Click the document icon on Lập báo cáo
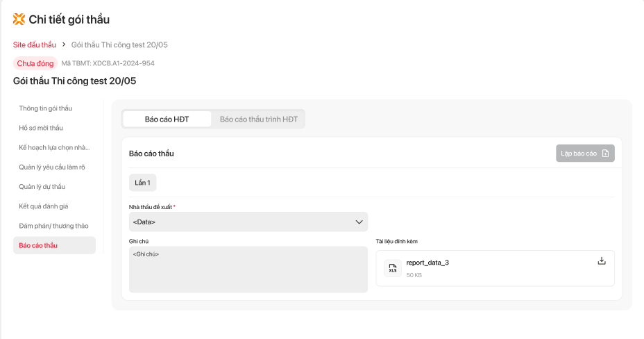This screenshot has height=339, width=644. pyautogui.click(x=605, y=154)
